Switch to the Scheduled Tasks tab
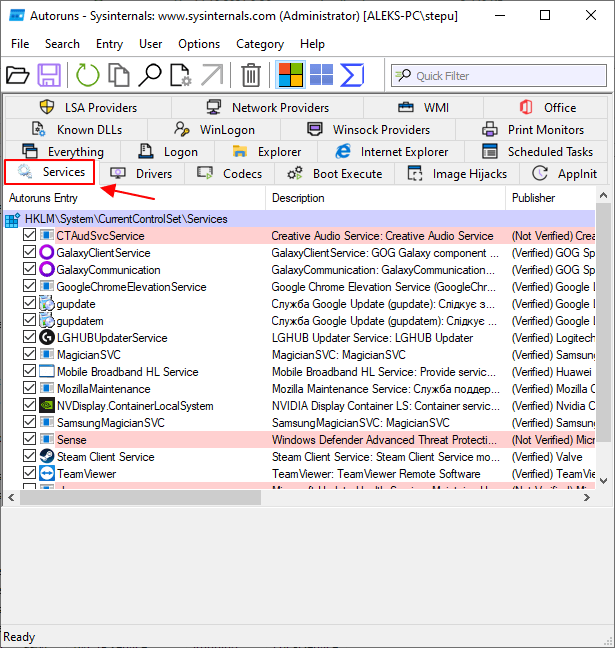This screenshot has width=615, height=648. click(x=536, y=152)
